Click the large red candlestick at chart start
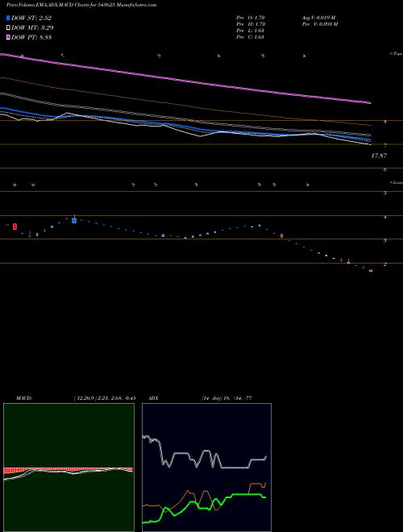This screenshot has height=532, width=403. [15, 227]
